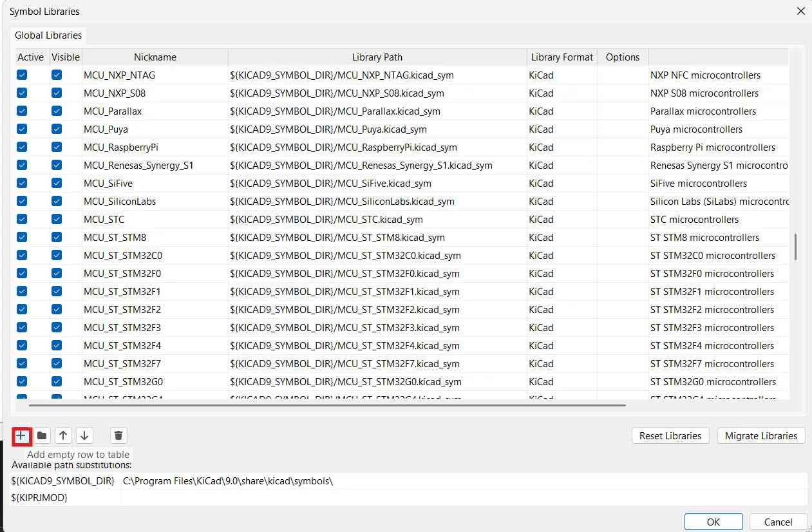Click library path of MCU_SiliconLabs.kicad_sym

pos(377,201)
